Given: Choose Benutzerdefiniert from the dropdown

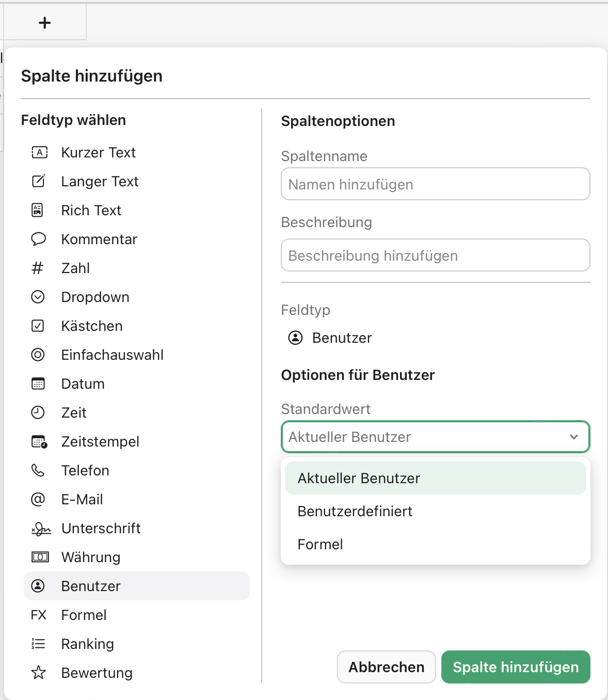Looking at the screenshot, I should click(x=355, y=511).
